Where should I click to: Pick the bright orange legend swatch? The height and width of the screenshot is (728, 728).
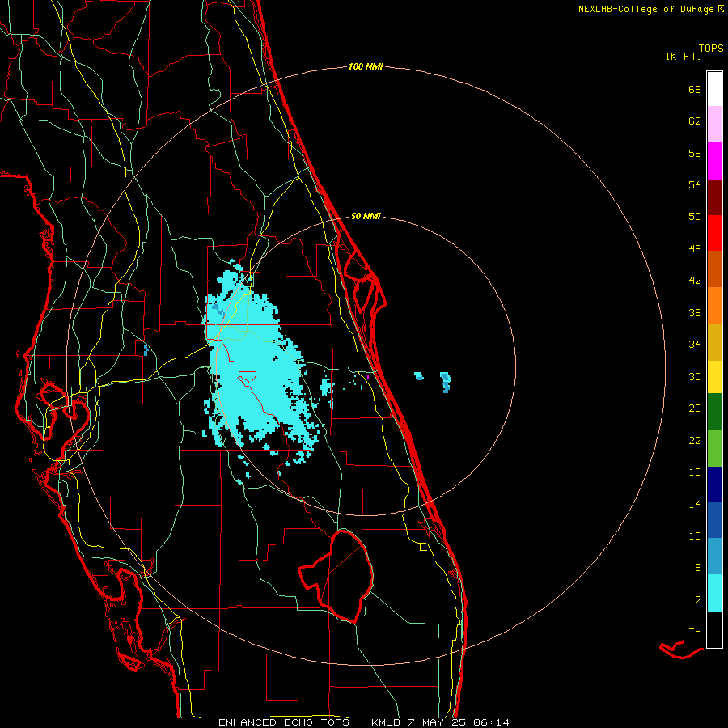tap(714, 306)
